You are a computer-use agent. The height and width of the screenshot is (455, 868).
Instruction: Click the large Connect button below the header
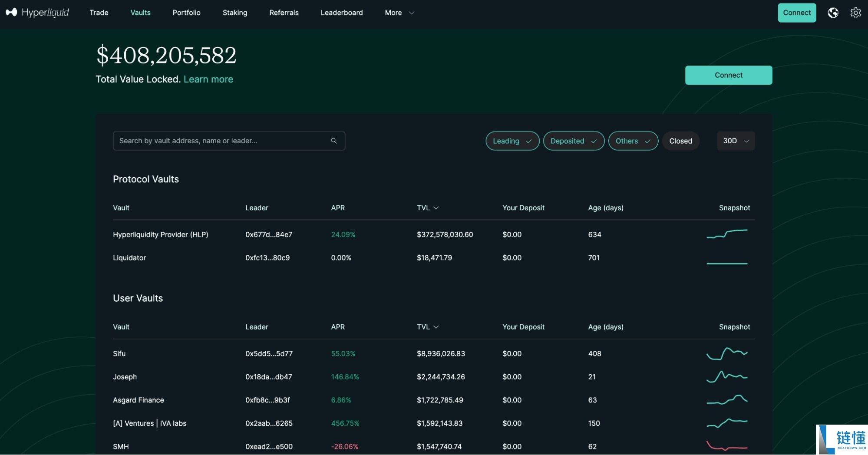point(729,75)
